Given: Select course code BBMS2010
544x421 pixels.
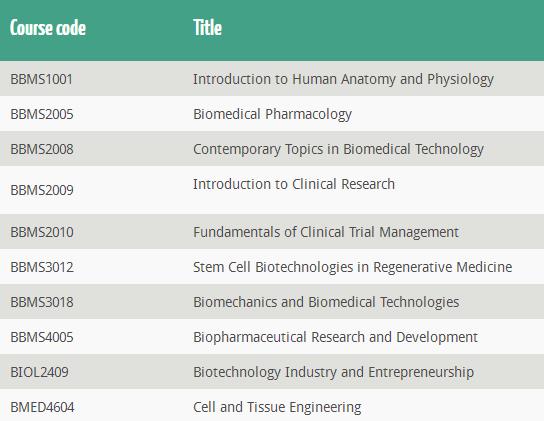Looking at the screenshot, I should pos(42,232).
